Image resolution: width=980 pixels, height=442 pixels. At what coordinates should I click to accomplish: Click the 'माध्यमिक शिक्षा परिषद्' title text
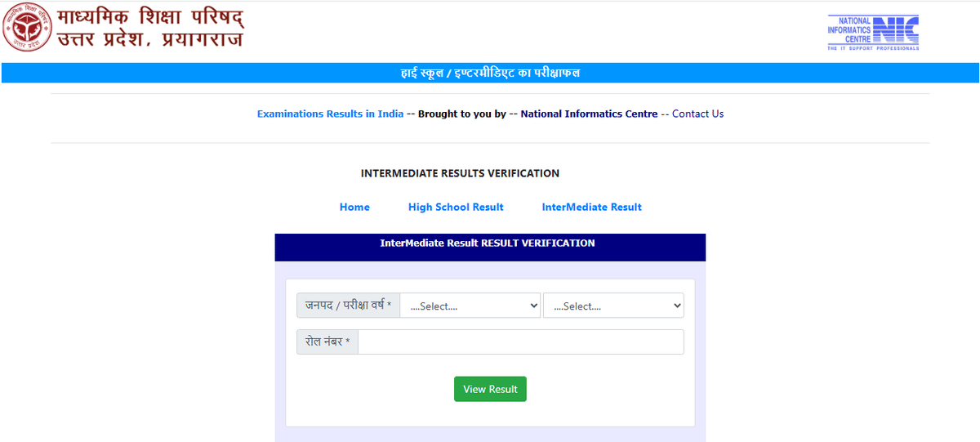[151, 16]
